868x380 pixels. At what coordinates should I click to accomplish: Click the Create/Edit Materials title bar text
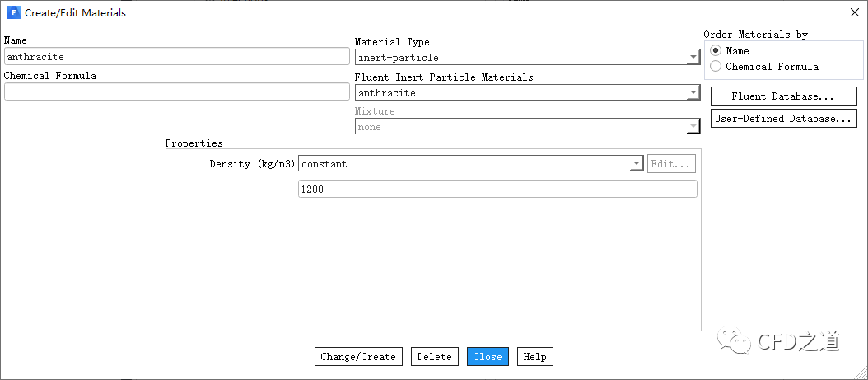click(76, 13)
